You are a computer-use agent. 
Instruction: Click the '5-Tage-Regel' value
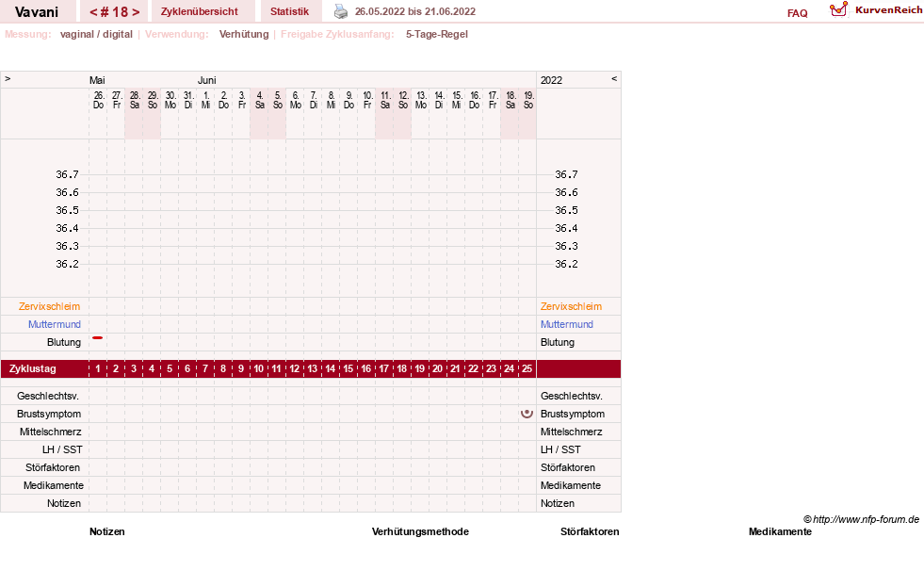pos(437,34)
